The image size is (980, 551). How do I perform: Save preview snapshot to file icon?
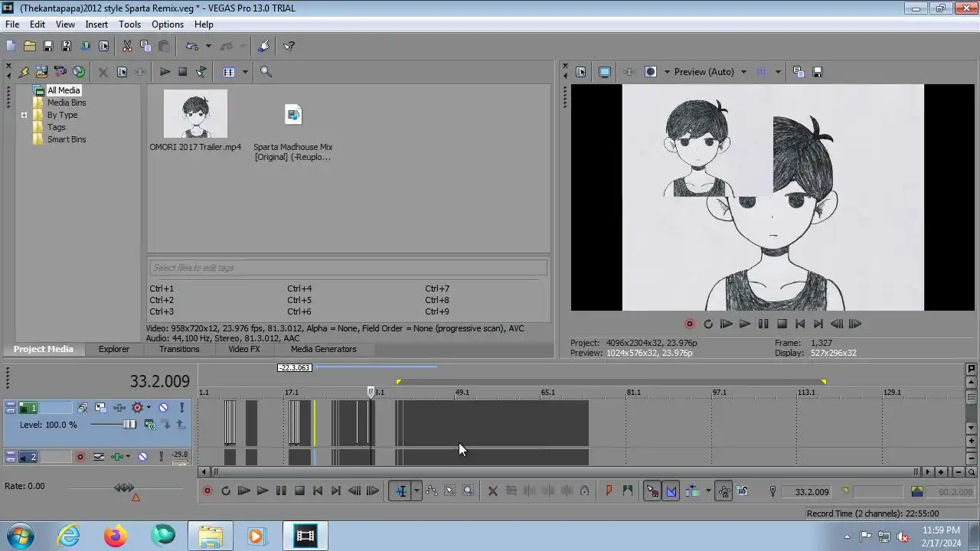point(817,72)
